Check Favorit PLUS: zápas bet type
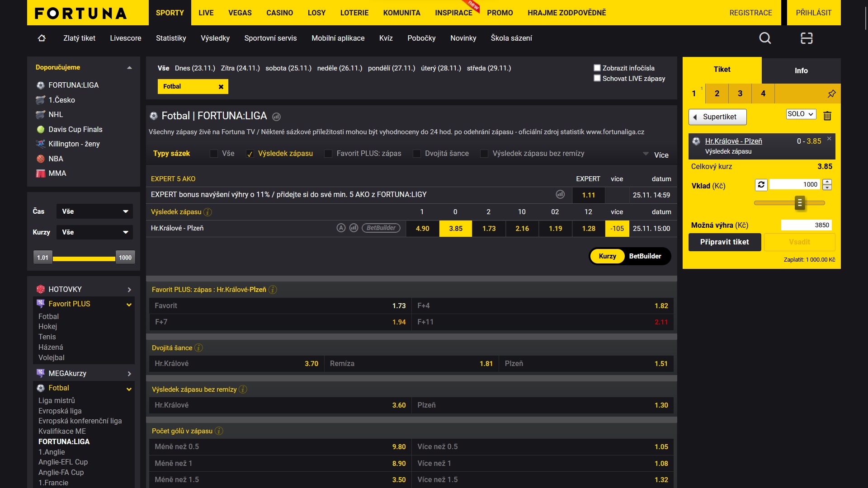This screenshot has height=488, width=868. (328, 154)
